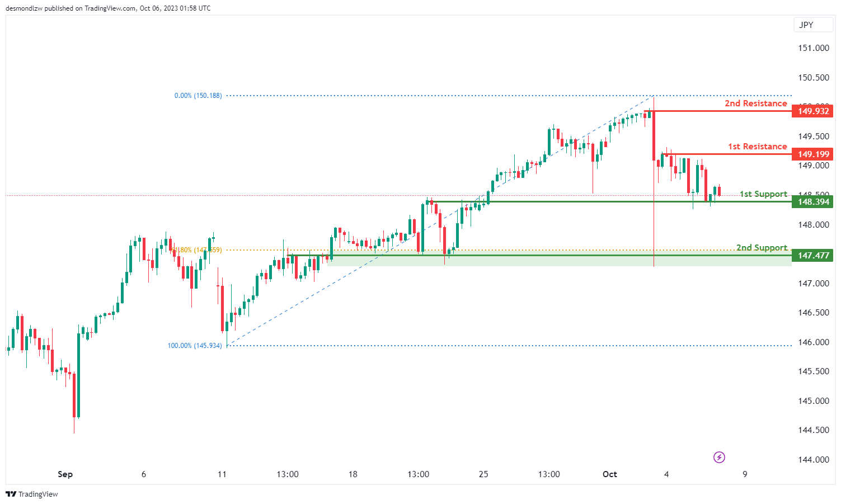The width and height of the screenshot is (841, 504).
Task: Click the 151.000 price axis label
Action: 813,48
